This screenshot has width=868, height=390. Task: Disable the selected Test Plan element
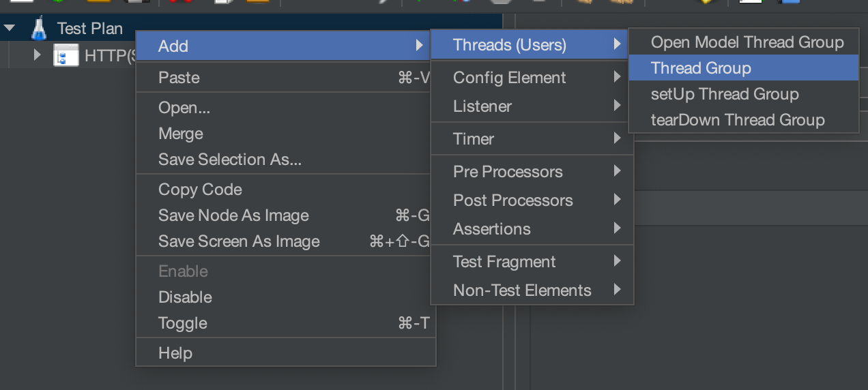pos(185,297)
